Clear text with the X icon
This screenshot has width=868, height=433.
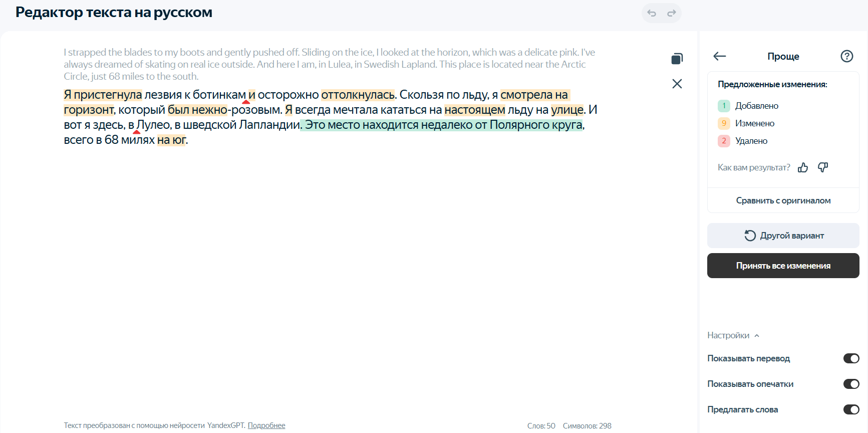[x=677, y=84]
